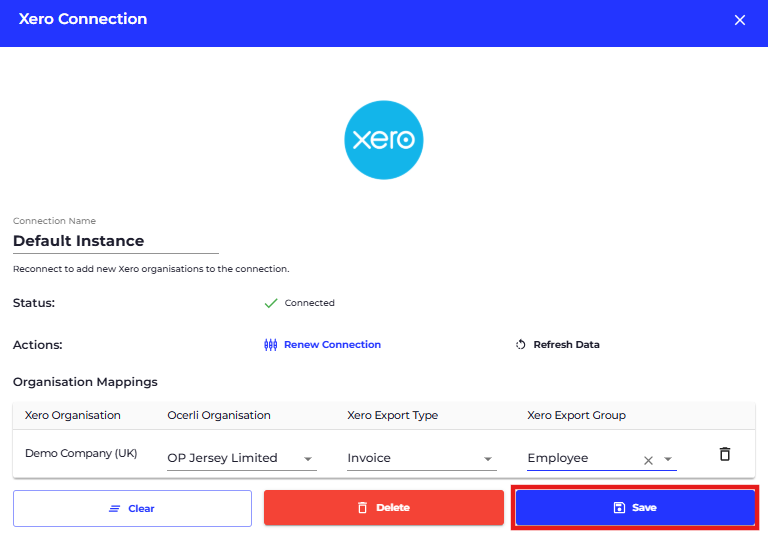Open the Xero Export Type dropdown
Viewport: 768px width, 556px height.
point(422,458)
